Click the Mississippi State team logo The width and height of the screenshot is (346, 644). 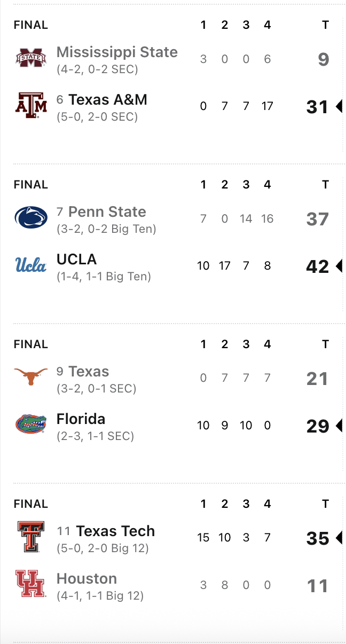[31, 58]
